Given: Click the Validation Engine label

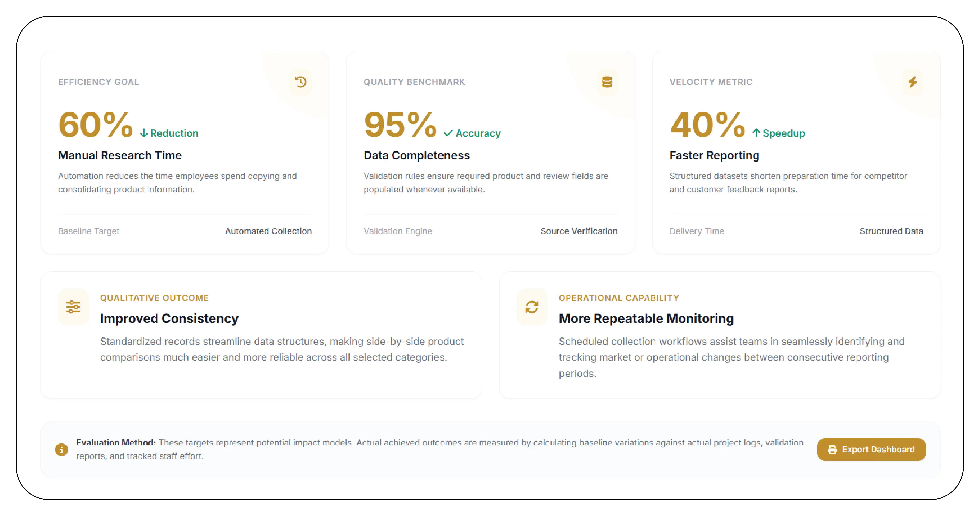Looking at the screenshot, I should click(x=398, y=231).
